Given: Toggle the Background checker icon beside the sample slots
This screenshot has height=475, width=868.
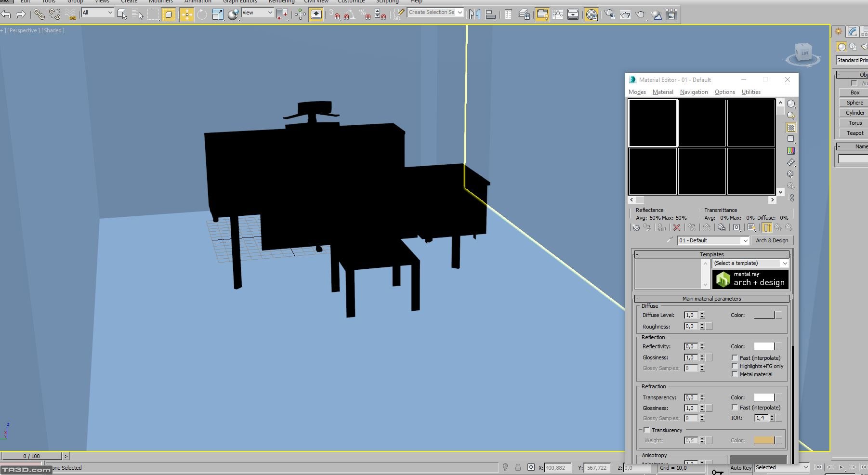Looking at the screenshot, I should pos(791,127).
